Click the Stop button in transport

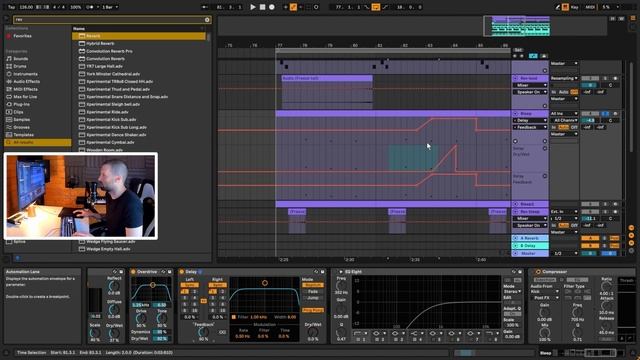coord(262,7)
